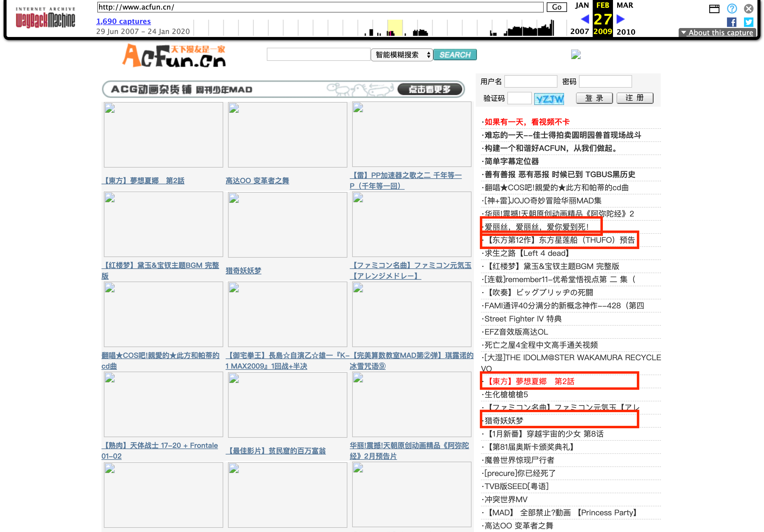
Task: Share this capture on Facebook
Action: (732, 22)
